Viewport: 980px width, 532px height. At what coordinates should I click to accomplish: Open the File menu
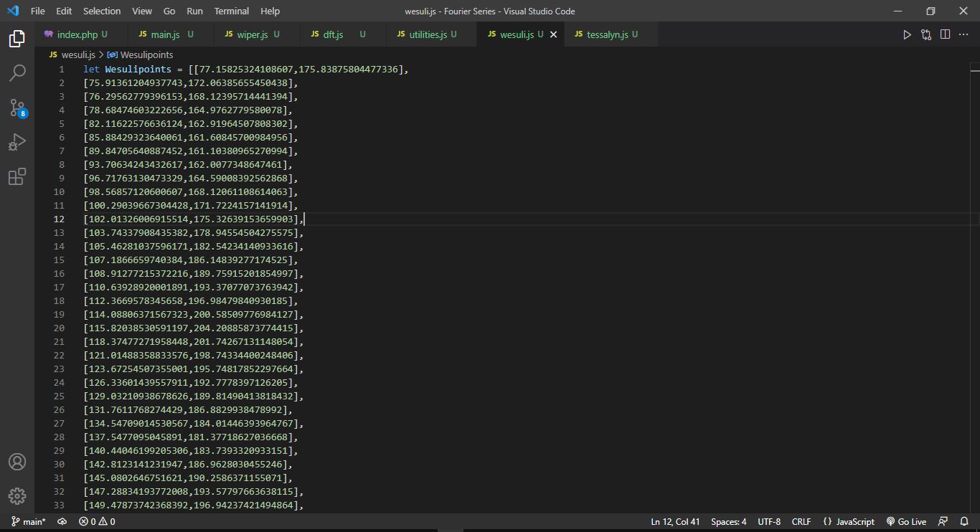38,11
